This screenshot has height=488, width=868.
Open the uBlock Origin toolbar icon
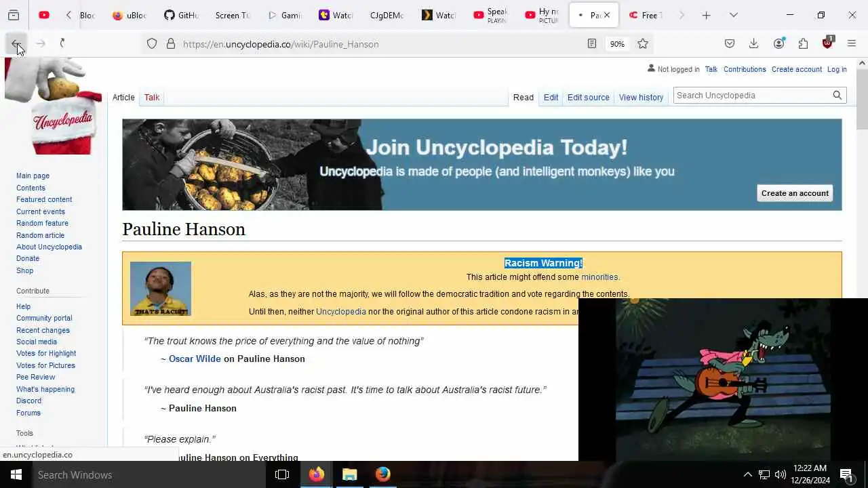827,43
